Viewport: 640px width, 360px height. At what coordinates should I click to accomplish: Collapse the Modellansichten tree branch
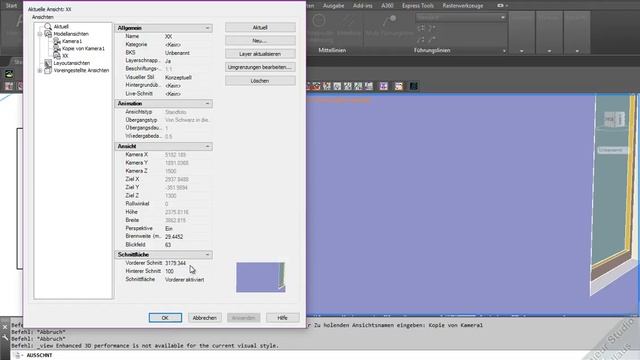40,34
